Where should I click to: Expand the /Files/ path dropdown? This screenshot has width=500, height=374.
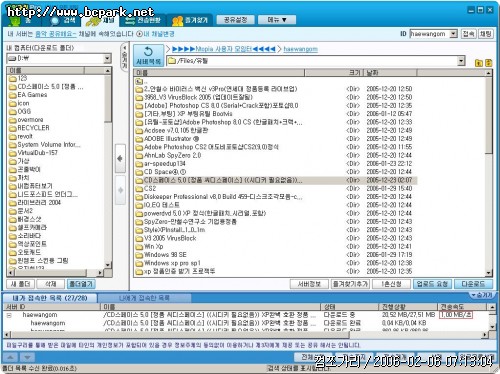(x=461, y=61)
